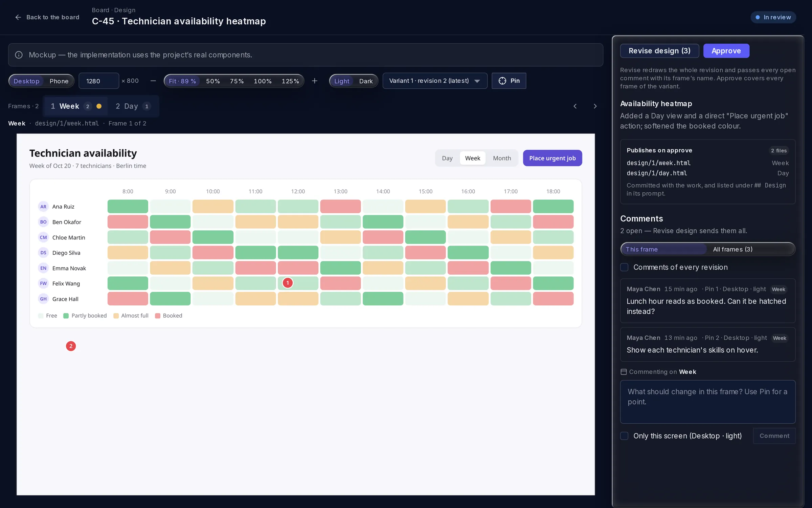Click red pin marker 2 below heatmap
This screenshot has height=508, width=812.
71,346
